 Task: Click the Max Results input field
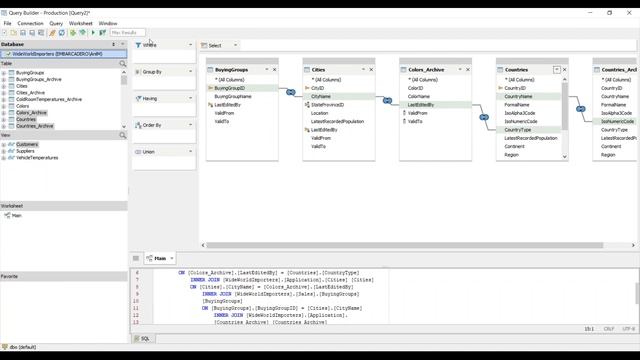tap(127, 33)
